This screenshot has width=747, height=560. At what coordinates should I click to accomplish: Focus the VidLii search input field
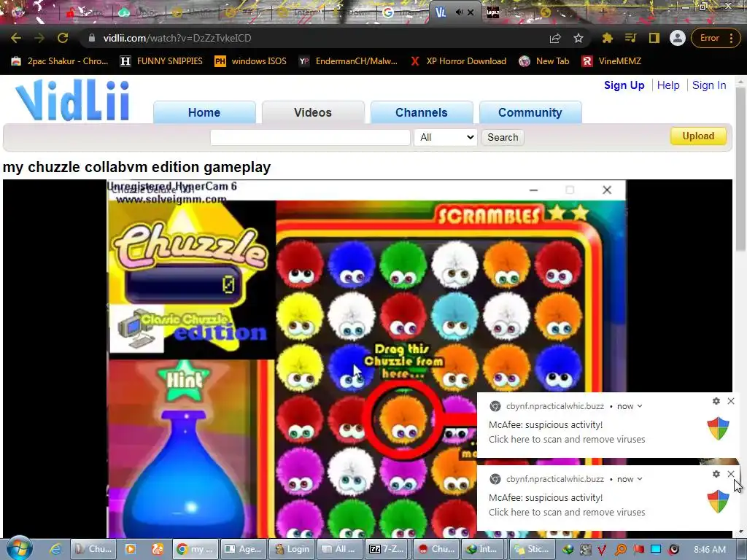point(310,137)
